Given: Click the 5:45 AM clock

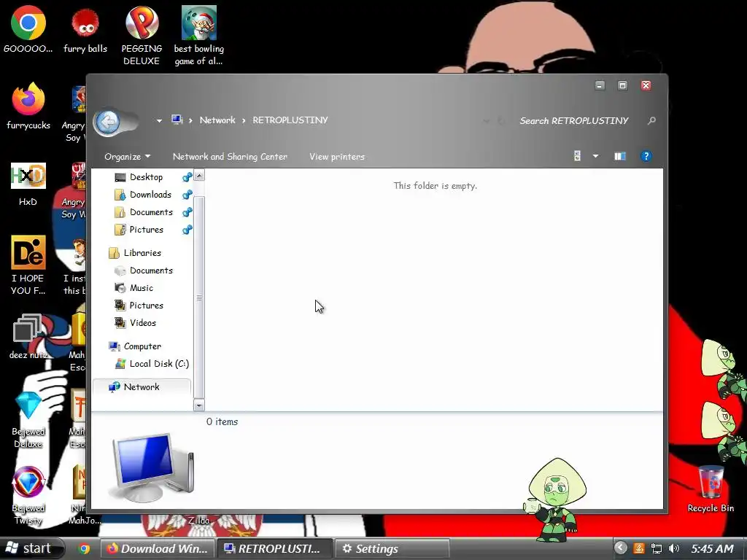Looking at the screenshot, I should (712, 548).
